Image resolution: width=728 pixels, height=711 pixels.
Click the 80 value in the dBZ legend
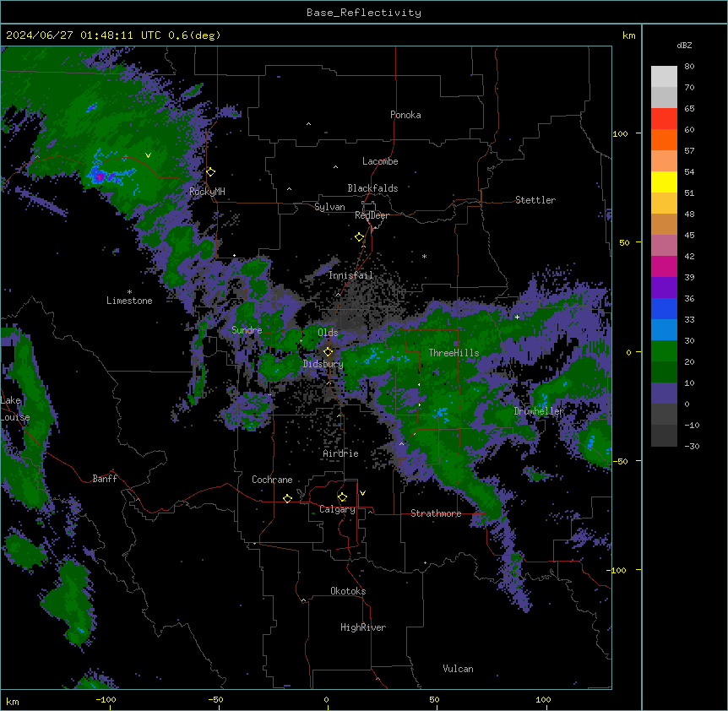[689, 67]
